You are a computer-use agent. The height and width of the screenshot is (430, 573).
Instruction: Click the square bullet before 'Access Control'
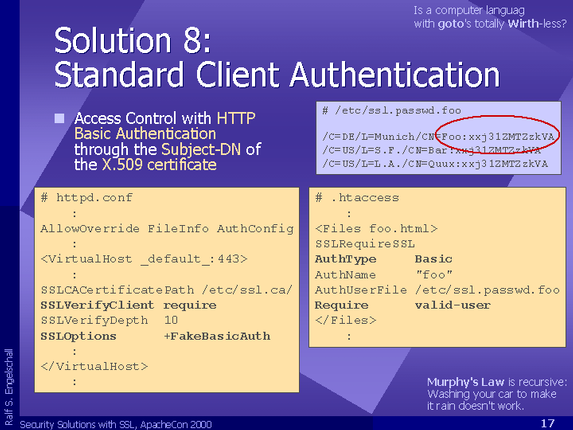coord(59,118)
